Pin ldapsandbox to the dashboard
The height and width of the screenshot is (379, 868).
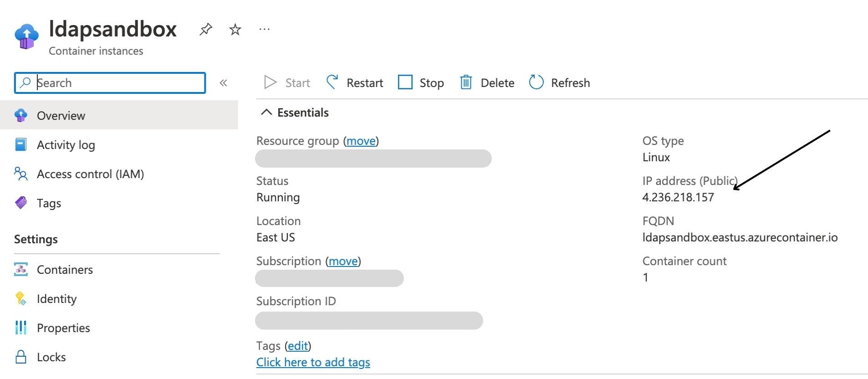[206, 30]
